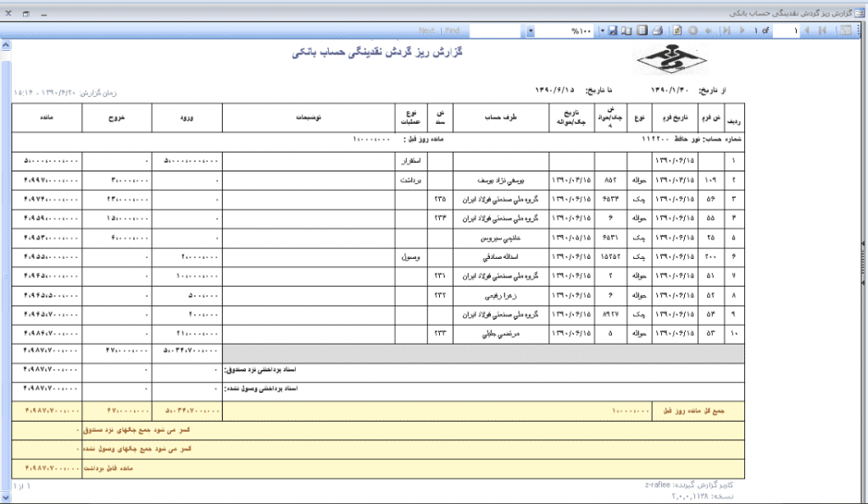
Task: Click the Next search result link
Action: [426, 31]
